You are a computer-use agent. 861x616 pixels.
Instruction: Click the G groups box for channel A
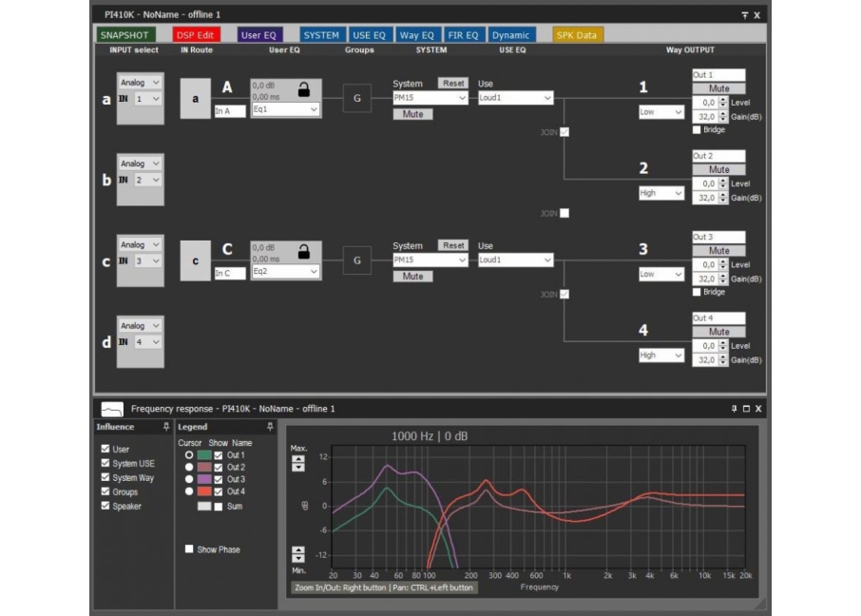pos(356,98)
